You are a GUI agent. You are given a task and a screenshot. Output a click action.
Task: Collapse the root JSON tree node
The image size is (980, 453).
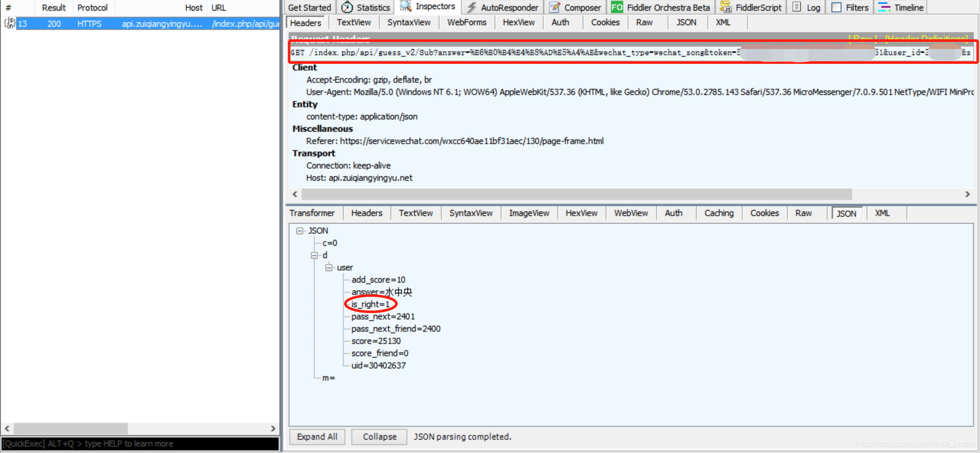point(300,231)
